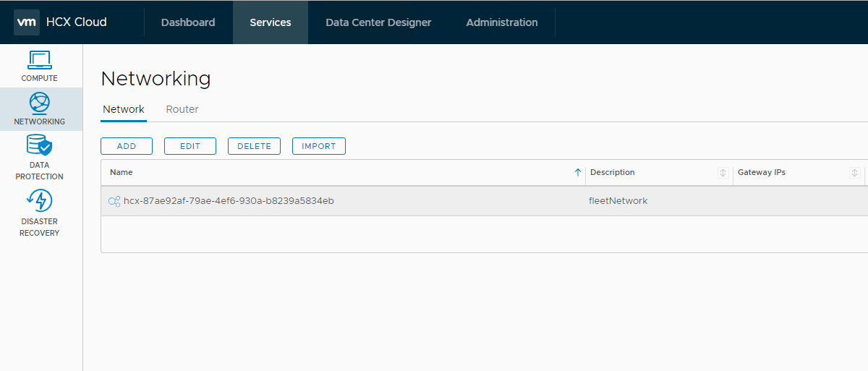
Task: Open the Compute section icon
Action: [x=39, y=61]
